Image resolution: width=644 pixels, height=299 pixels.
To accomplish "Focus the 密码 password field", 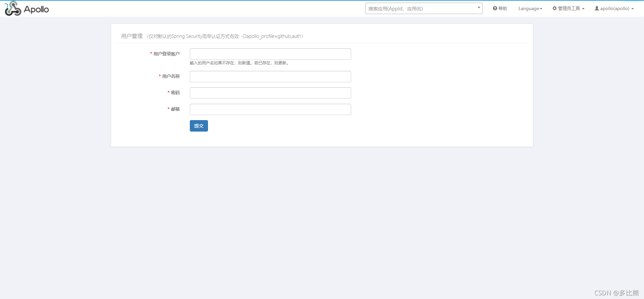I will (x=270, y=93).
